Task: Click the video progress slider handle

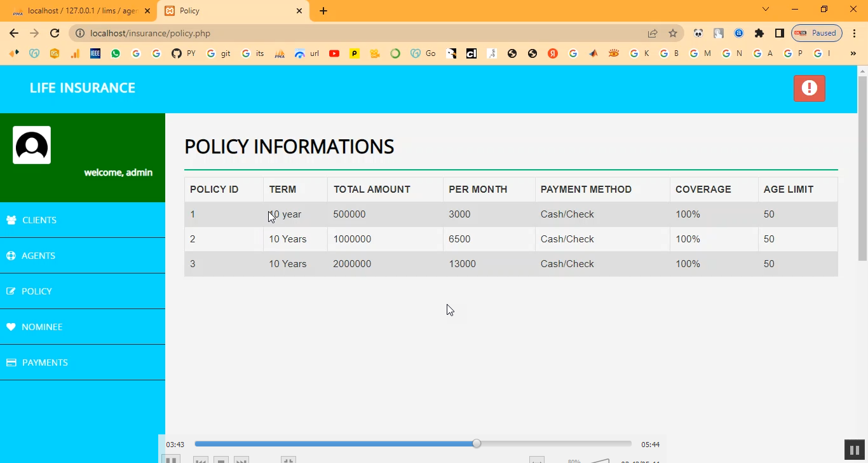Action: (x=477, y=444)
